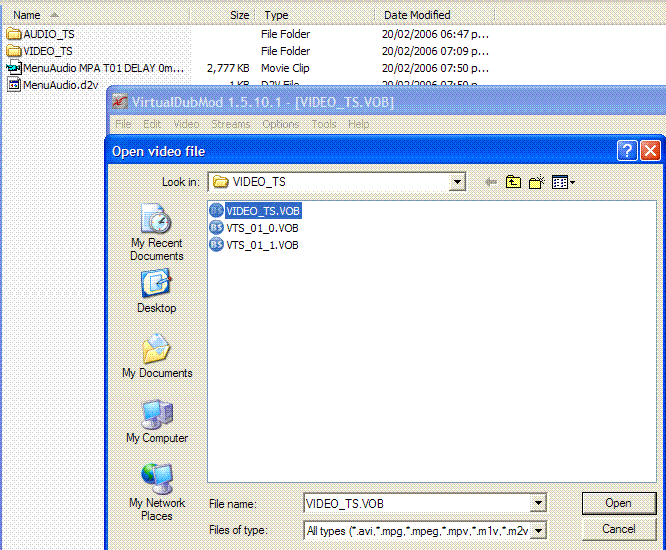Click the 20/02/2006 06:47 date cell
The image size is (666, 550).
[x=435, y=34]
